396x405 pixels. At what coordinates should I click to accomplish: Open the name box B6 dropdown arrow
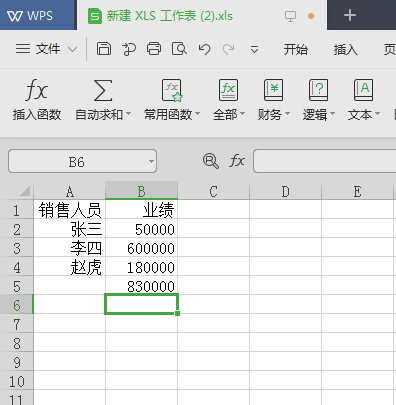tap(151, 162)
